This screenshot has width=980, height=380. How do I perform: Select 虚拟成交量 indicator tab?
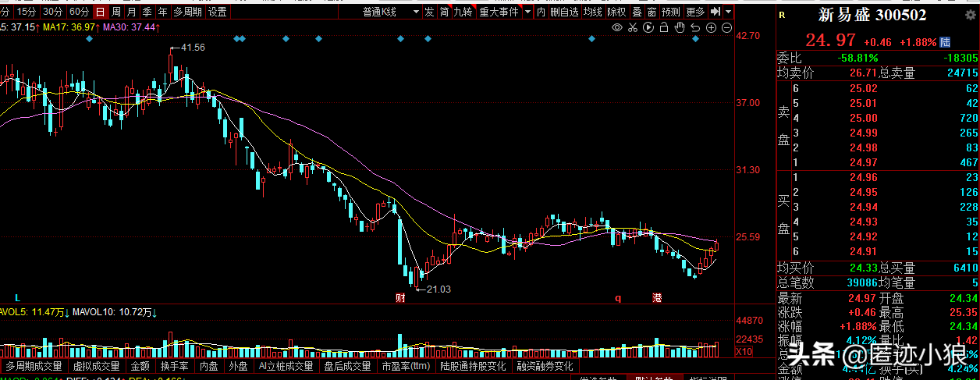point(97,366)
